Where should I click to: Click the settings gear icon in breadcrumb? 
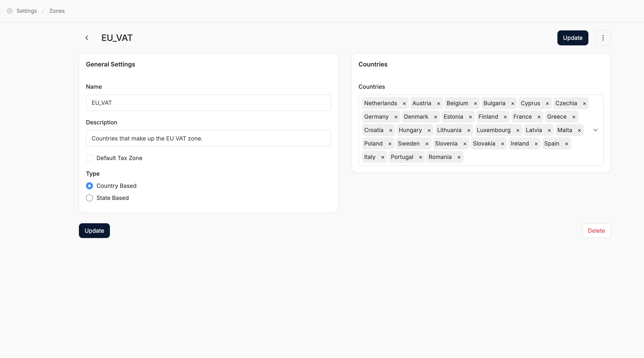9,11
